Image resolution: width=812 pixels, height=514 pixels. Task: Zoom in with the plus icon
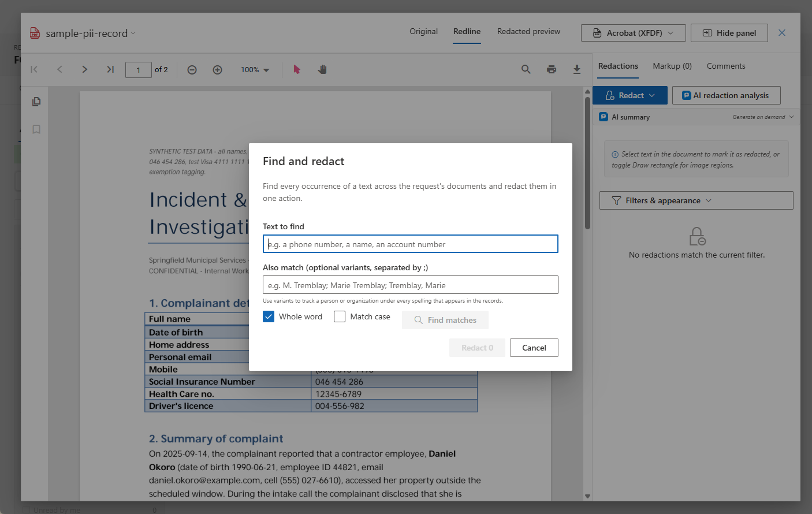218,70
